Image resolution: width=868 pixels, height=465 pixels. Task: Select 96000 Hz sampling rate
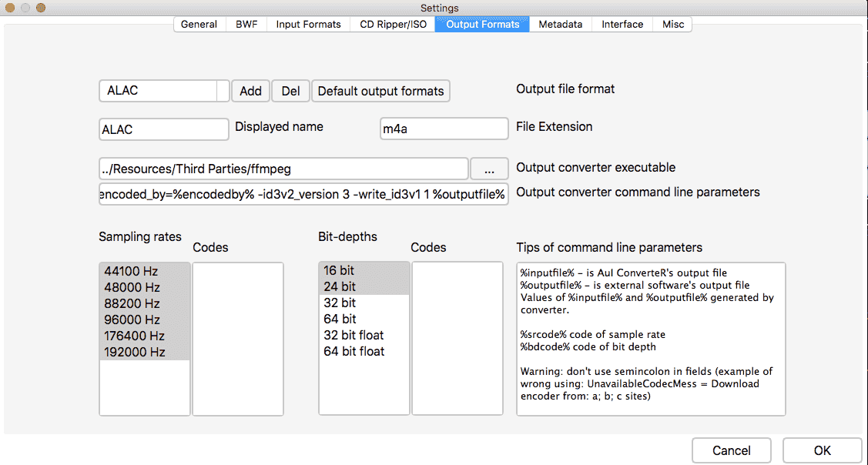145,320
